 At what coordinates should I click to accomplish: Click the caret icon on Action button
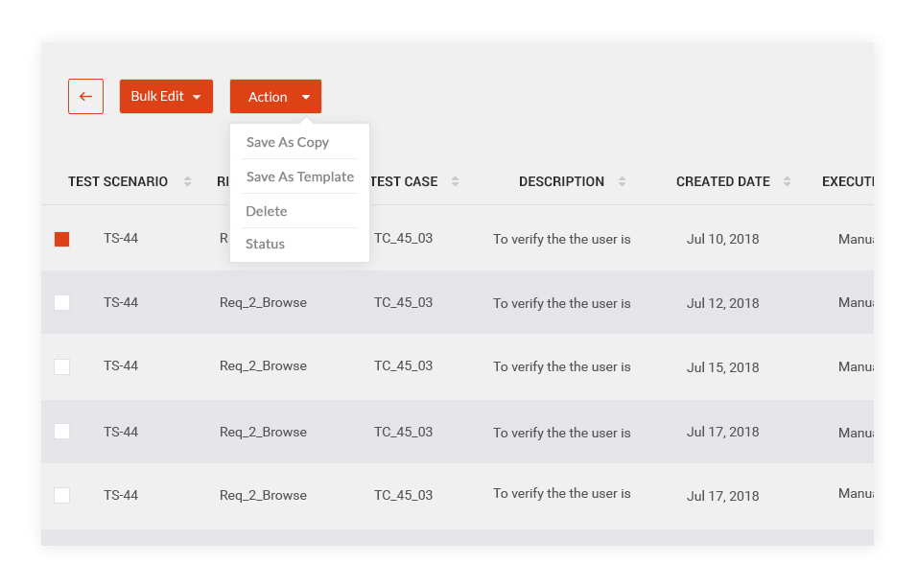click(305, 96)
